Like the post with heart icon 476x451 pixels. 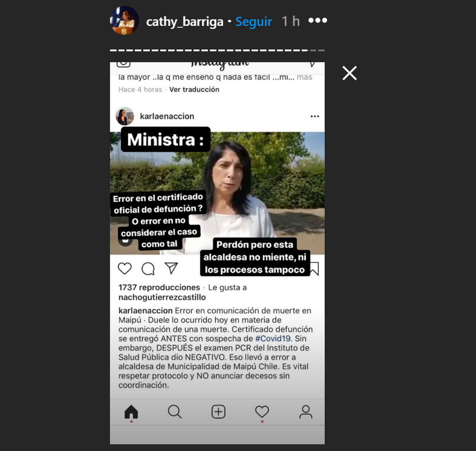point(124,268)
